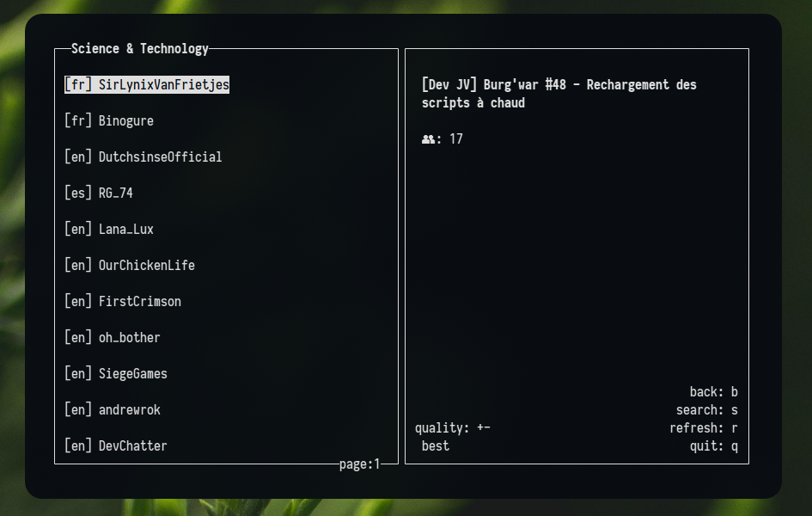The image size is (812, 516).
Task: Select the [fr] language badge beside SirLynixVanFrietjes
Action: (76, 84)
